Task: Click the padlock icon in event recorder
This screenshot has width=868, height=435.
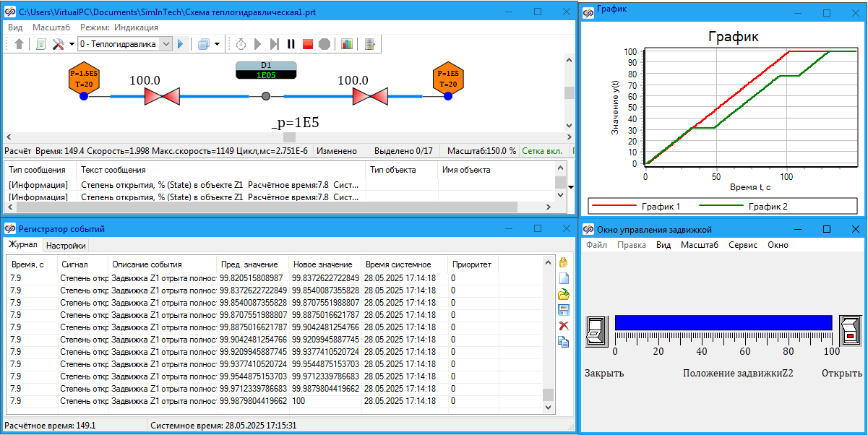Action: tap(564, 262)
